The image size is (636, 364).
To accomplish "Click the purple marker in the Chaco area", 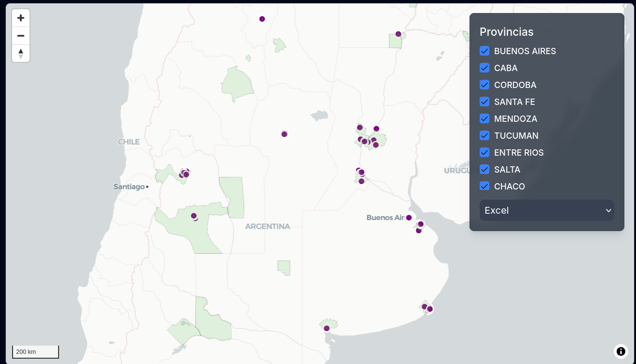I will tap(398, 34).
